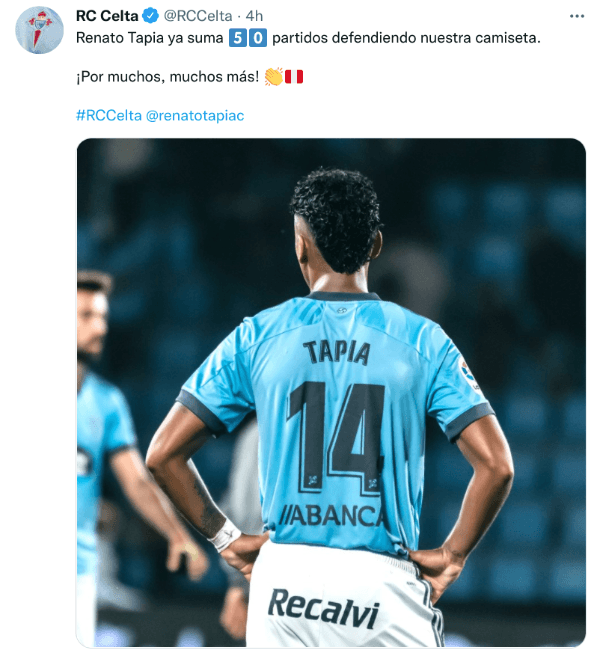Click the text "partidos defendiendo nuestra camiseta"
600x656 pixels.
(406, 38)
